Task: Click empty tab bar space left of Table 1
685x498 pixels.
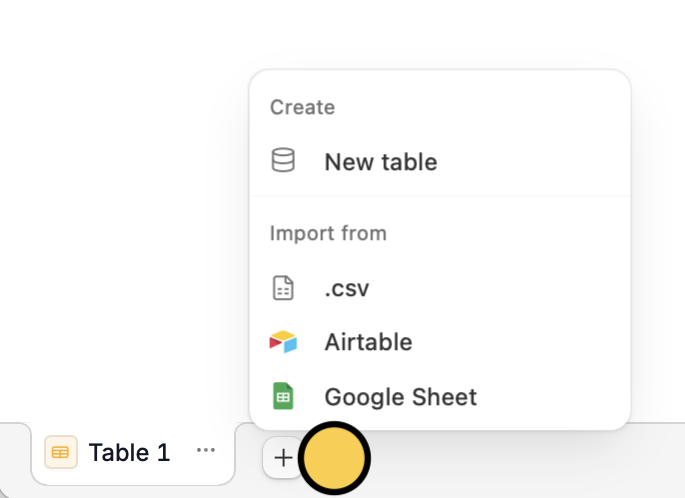Action: coord(14,460)
